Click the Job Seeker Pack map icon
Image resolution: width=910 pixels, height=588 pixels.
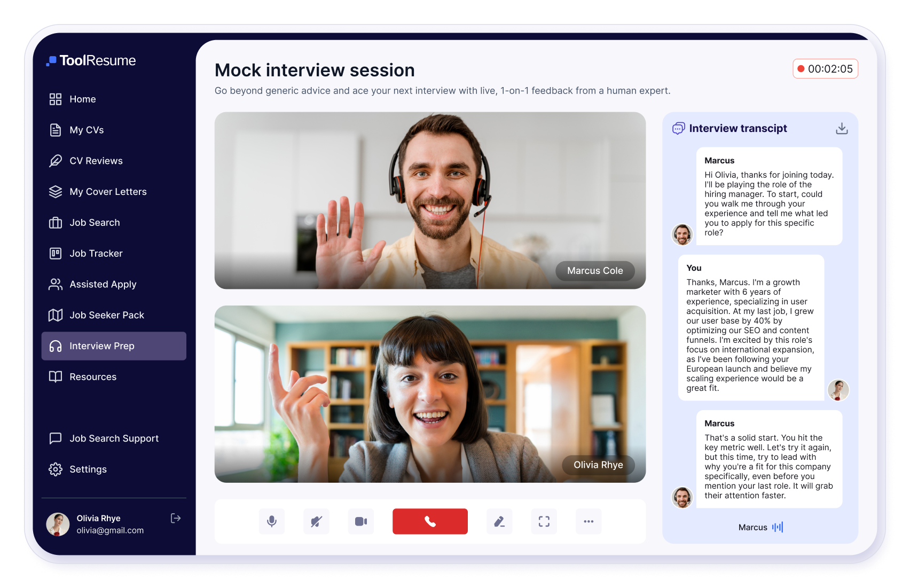click(x=56, y=315)
